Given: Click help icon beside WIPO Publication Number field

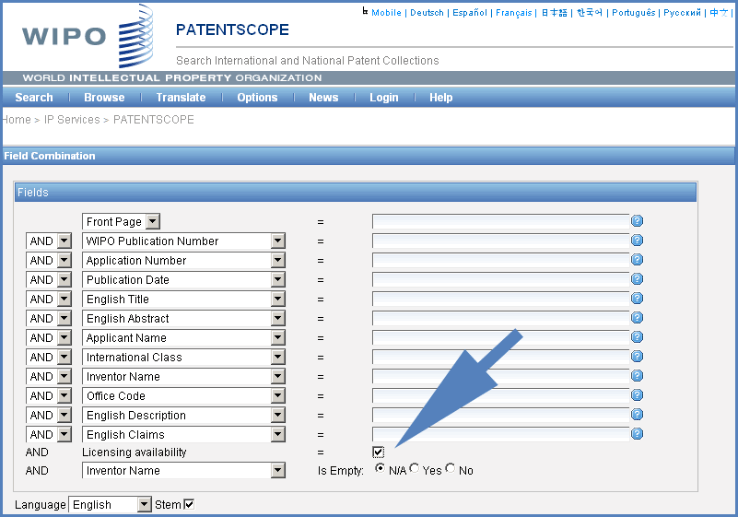Looking at the screenshot, I should (637, 240).
